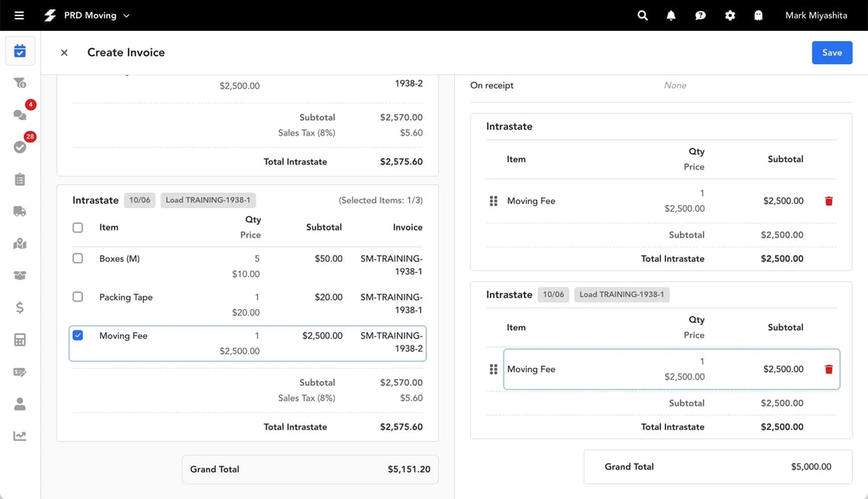Check the Boxes (M) item checkbox

click(x=77, y=260)
